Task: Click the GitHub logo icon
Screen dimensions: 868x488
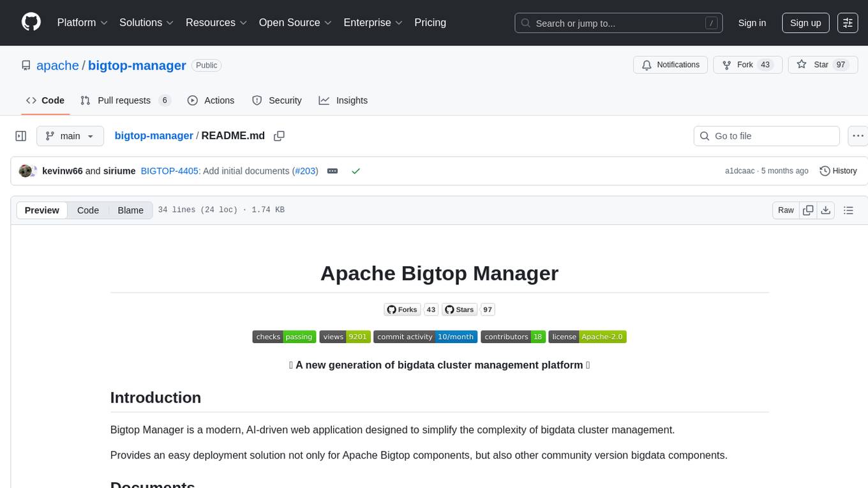Action: pyautogui.click(x=31, y=22)
